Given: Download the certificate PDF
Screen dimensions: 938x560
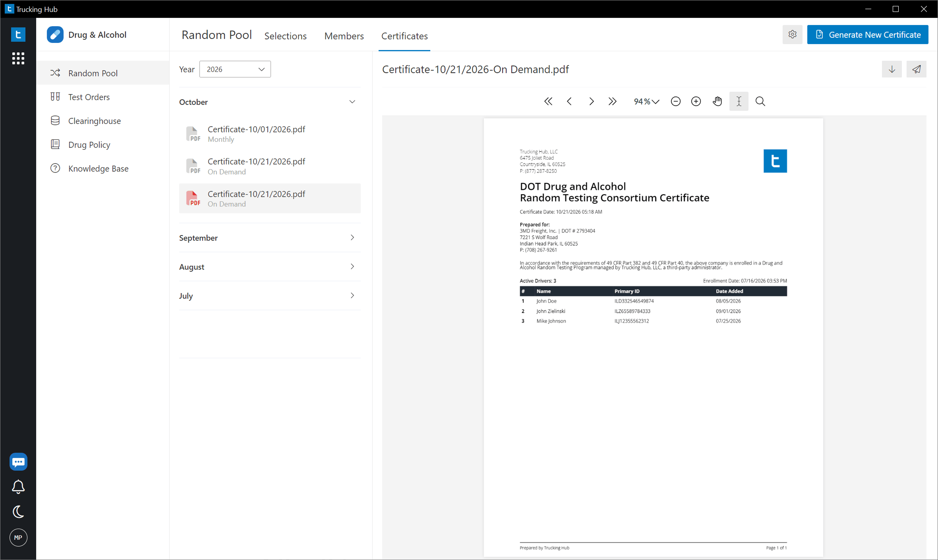Looking at the screenshot, I should [x=892, y=69].
